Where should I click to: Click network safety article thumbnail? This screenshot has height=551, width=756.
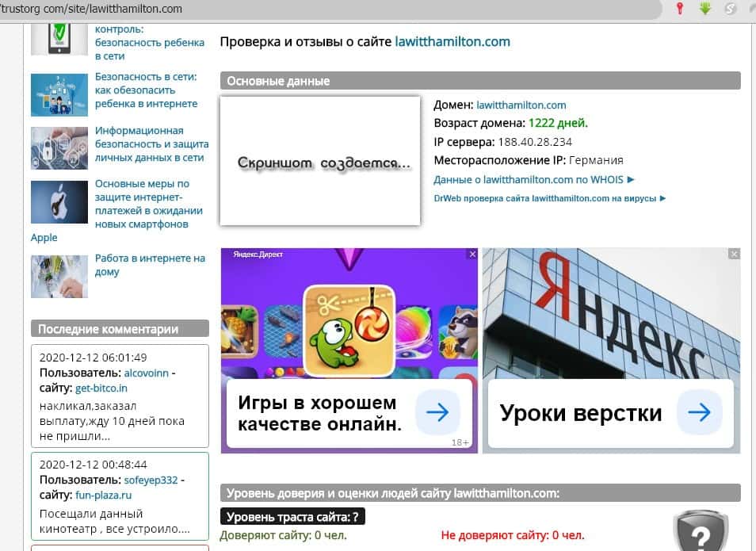(x=59, y=94)
